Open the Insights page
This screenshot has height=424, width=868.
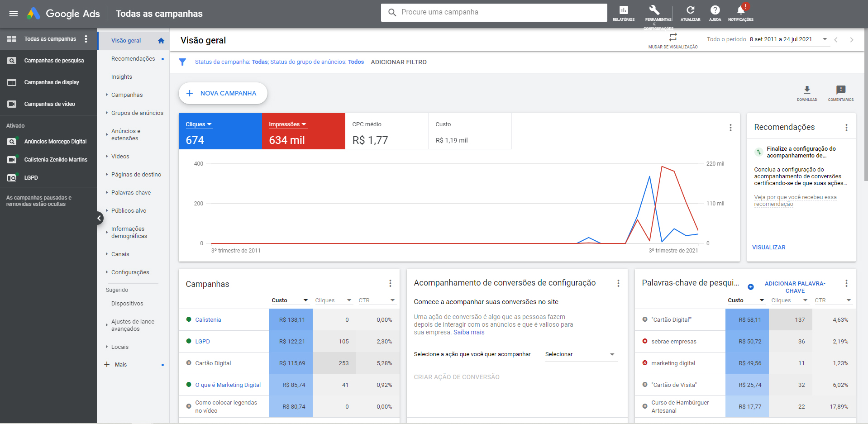click(x=122, y=77)
